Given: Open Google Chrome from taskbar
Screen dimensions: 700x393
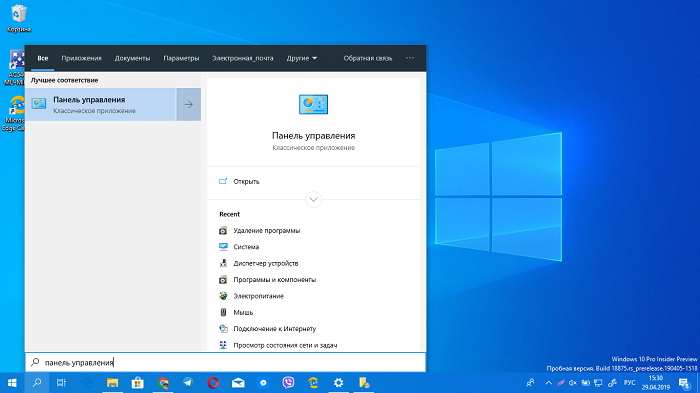Looking at the screenshot, I should tap(163, 383).
